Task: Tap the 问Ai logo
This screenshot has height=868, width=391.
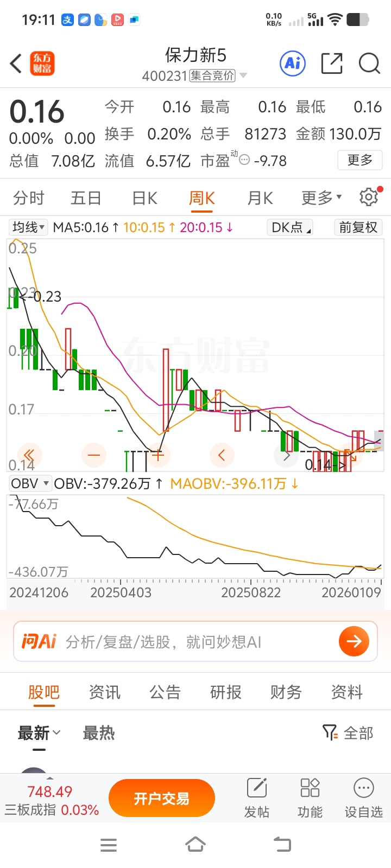Action: coord(39,641)
